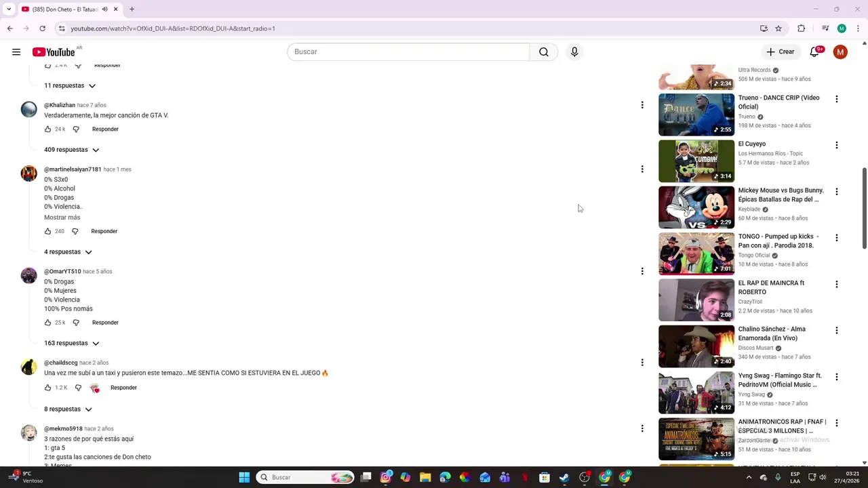
Task: Play the El Cuyeyo video thumbnail
Action: click(696, 161)
